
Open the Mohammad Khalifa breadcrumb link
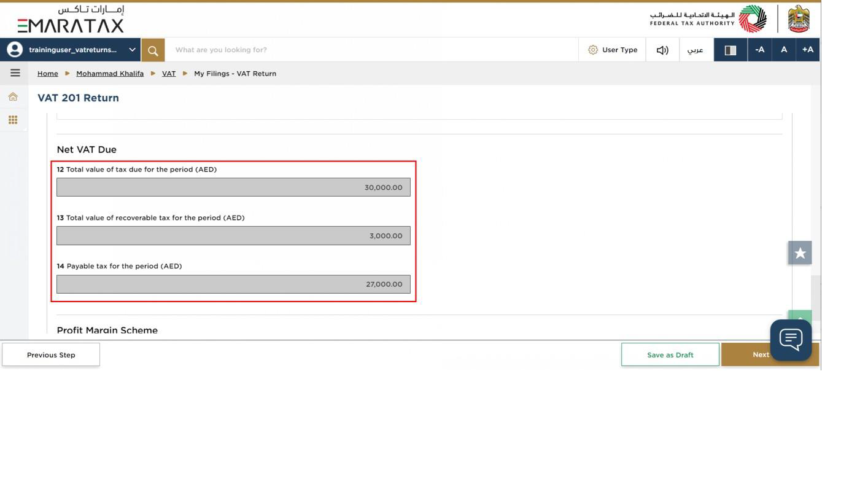[x=110, y=73]
